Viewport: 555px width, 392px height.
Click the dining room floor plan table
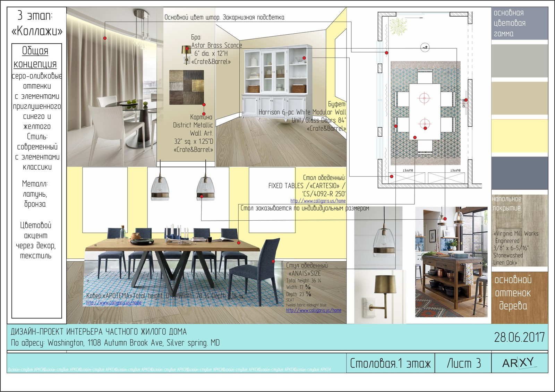point(425,112)
